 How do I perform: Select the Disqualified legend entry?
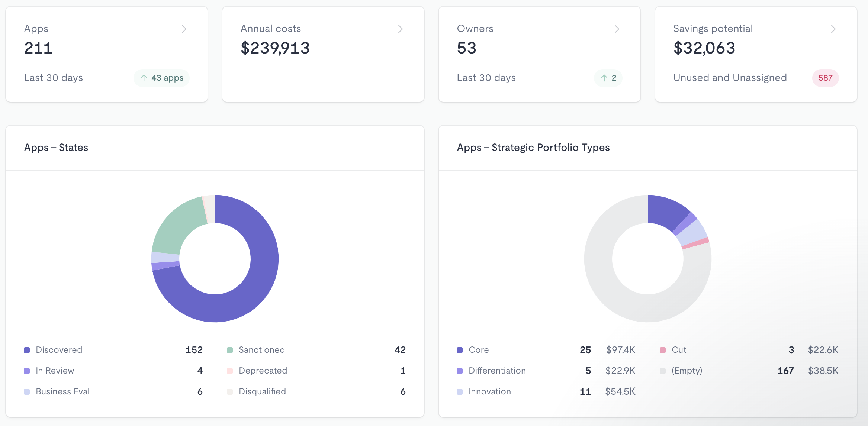pyautogui.click(x=262, y=391)
